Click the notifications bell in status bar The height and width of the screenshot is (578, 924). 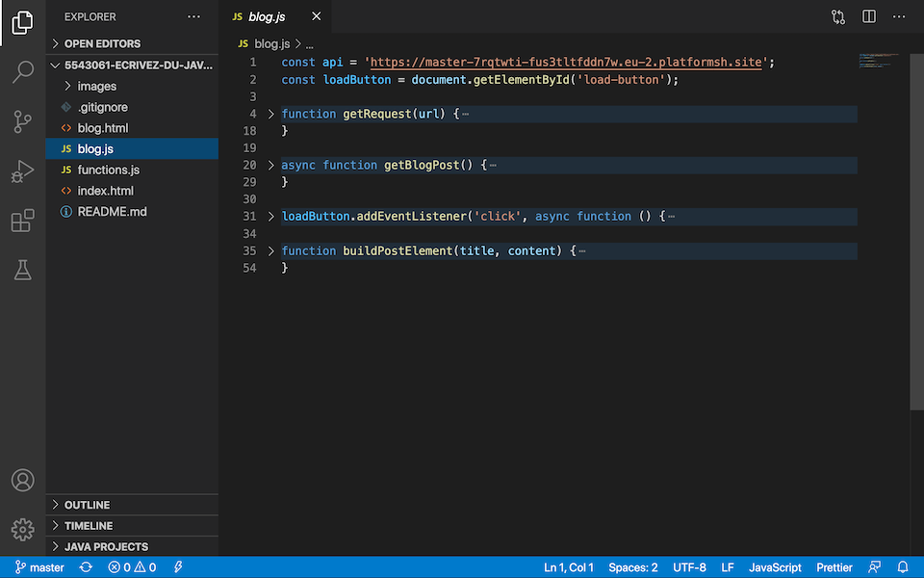pos(902,567)
